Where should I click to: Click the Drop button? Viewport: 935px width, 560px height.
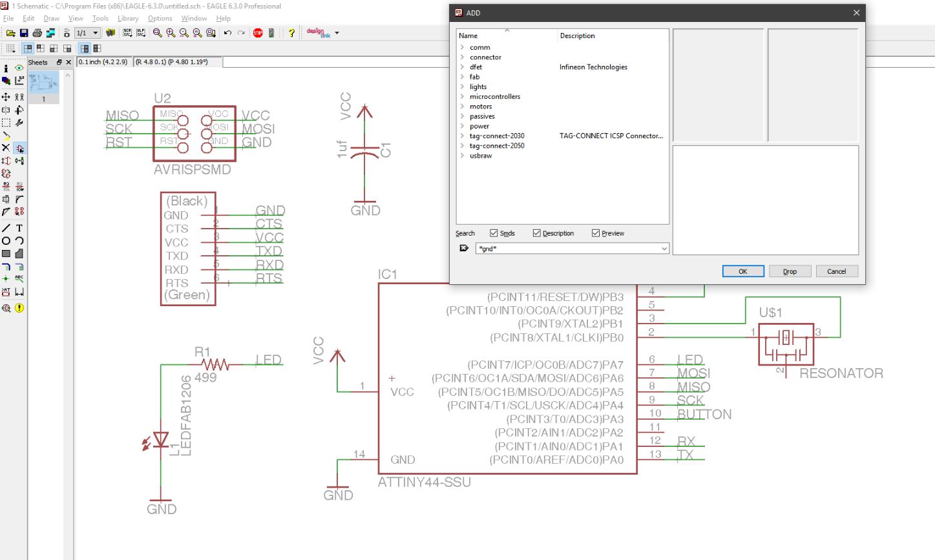pos(790,271)
